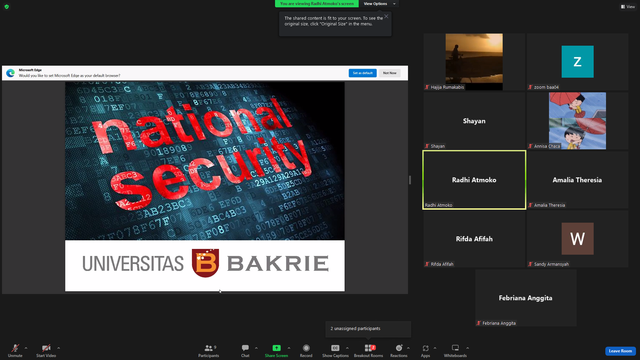Click muted mic icon on Rifda Afifah tile
This screenshot has width=640, height=360.
coord(427,264)
